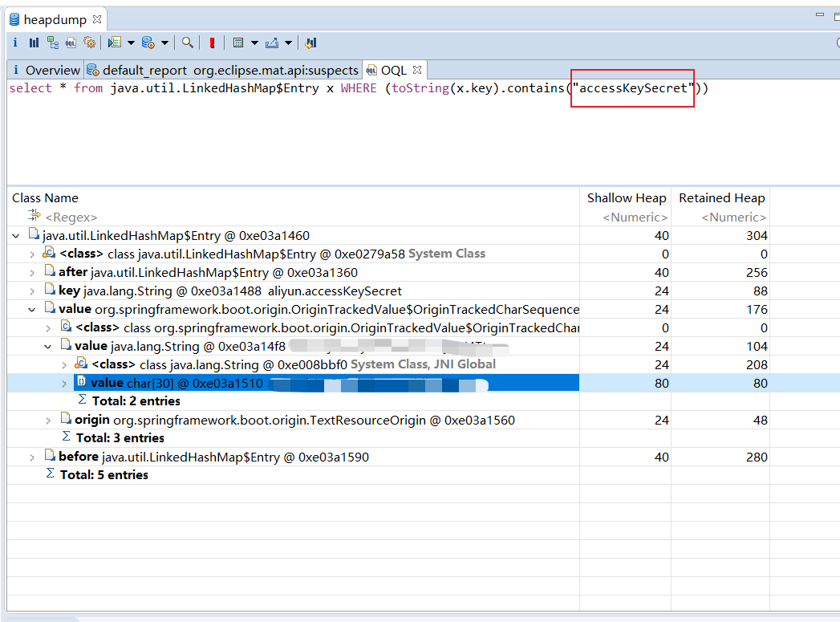Open dropdown next to Run Expert System Test

[131, 43]
